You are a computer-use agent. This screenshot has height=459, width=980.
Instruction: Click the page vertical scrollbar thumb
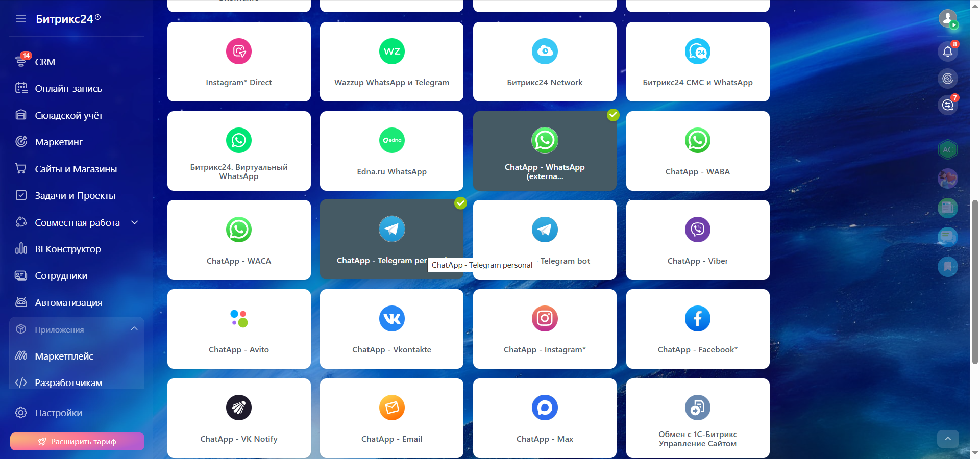[x=975, y=280]
